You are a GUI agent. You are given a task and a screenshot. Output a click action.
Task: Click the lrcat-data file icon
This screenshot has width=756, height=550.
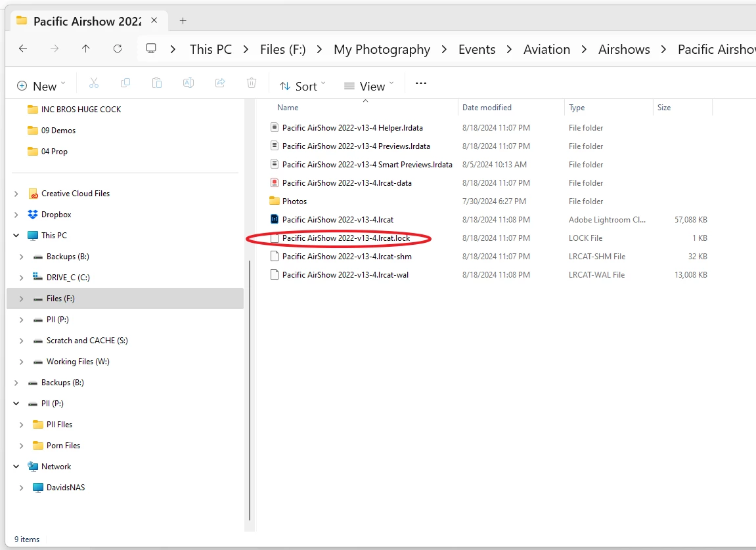click(x=275, y=182)
